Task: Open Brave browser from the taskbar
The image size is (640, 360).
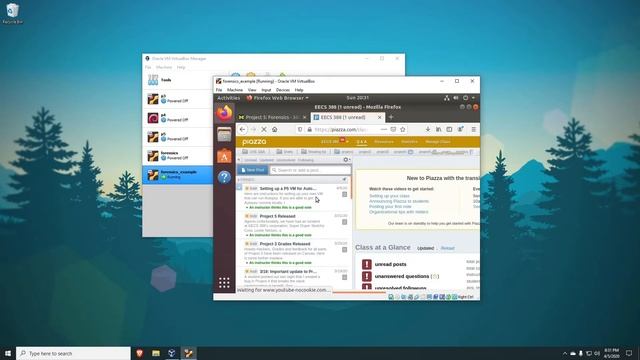Action: click(x=140, y=353)
